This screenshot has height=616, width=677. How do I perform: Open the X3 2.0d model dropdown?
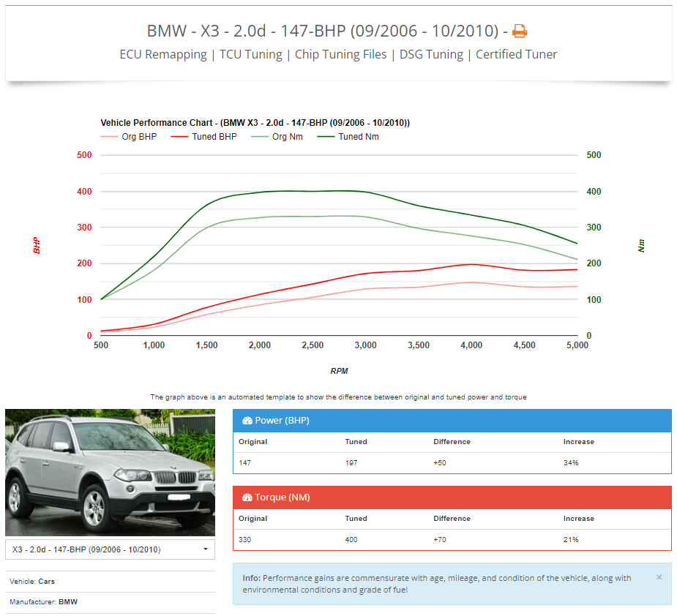(x=110, y=549)
